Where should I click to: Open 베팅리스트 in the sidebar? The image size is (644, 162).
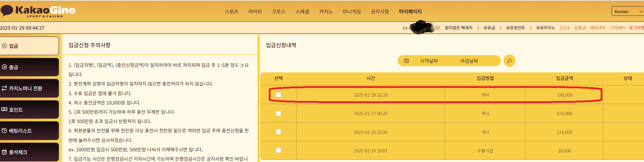tap(29, 131)
